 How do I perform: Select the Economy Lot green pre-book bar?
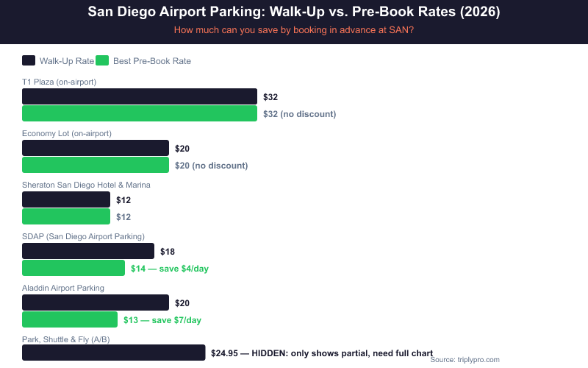pyautogui.click(x=96, y=165)
